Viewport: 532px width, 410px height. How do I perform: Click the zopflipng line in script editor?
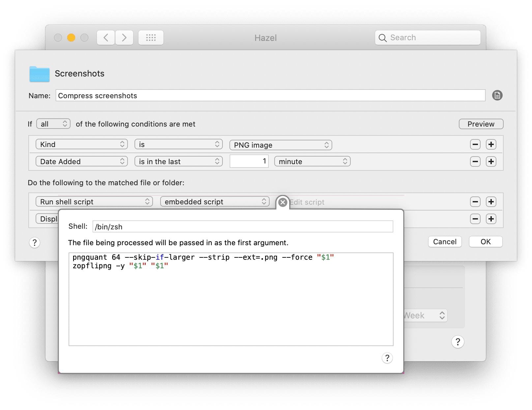(x=120, y=266)
